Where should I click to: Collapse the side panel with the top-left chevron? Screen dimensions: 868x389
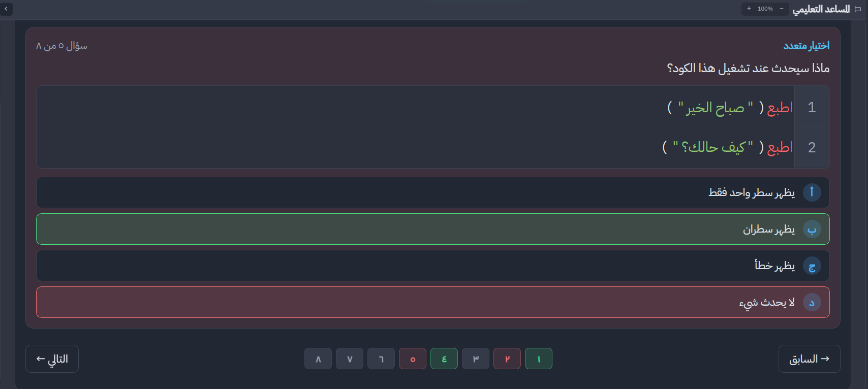pyautogui.click(x=6, y=9)
